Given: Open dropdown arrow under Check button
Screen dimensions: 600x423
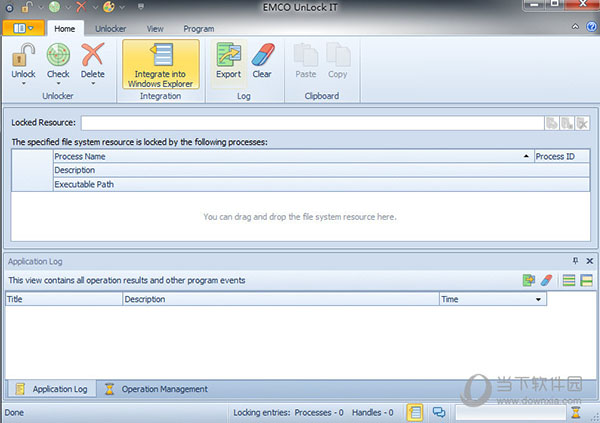Looking at the screenshot, I should [x=58, y=83].
